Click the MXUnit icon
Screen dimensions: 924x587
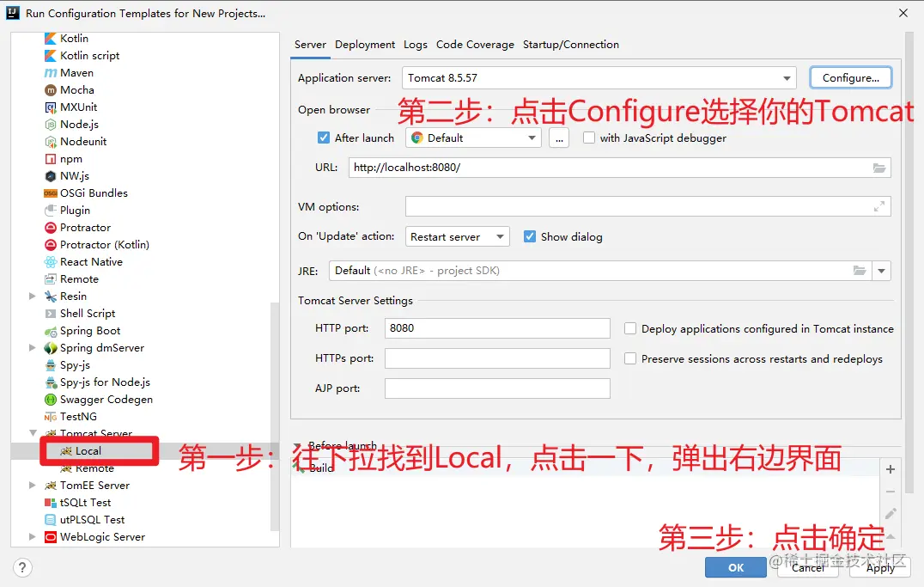click(x=51, y=107)
